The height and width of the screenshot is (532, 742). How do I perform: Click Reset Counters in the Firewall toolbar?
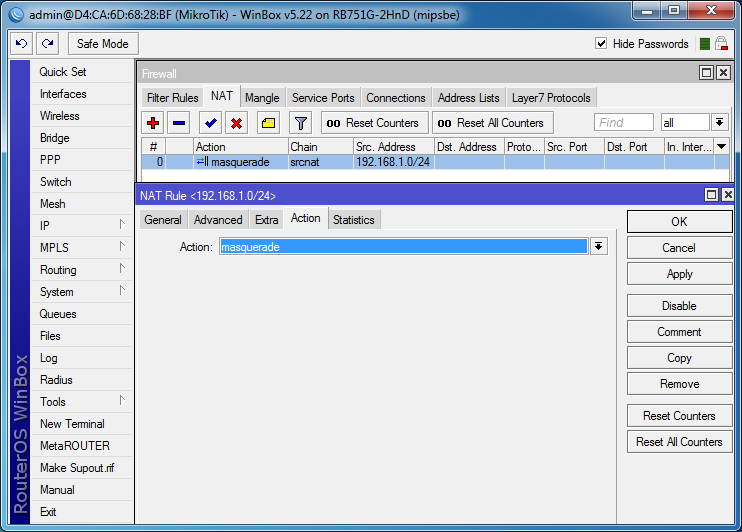(374, 123)
